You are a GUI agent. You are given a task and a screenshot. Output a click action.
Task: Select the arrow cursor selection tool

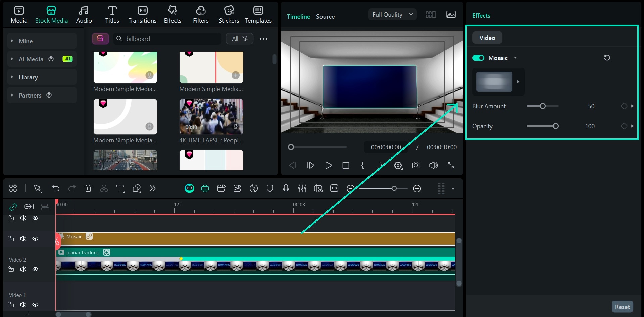coord(38,189)
